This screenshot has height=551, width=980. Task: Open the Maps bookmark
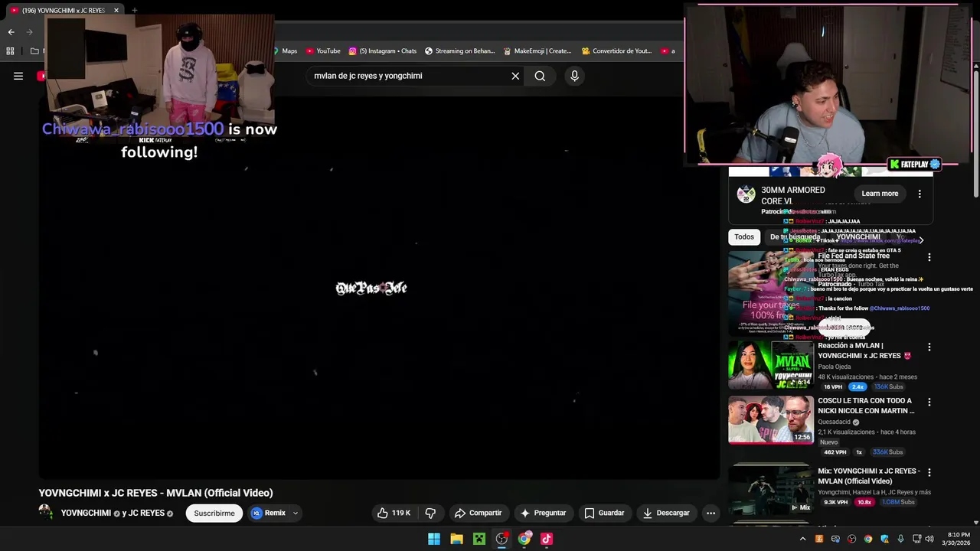[x=285, y=51]
